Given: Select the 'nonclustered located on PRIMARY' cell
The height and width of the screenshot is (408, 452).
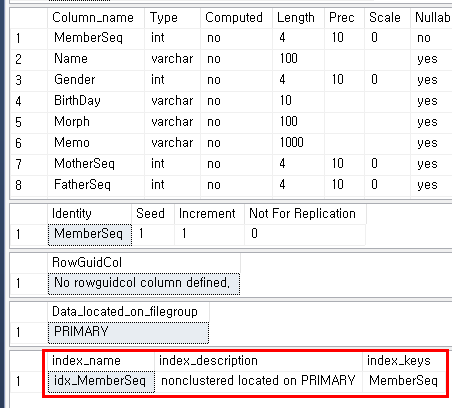Looking at the screenshot, I should [x=259, y=382].
